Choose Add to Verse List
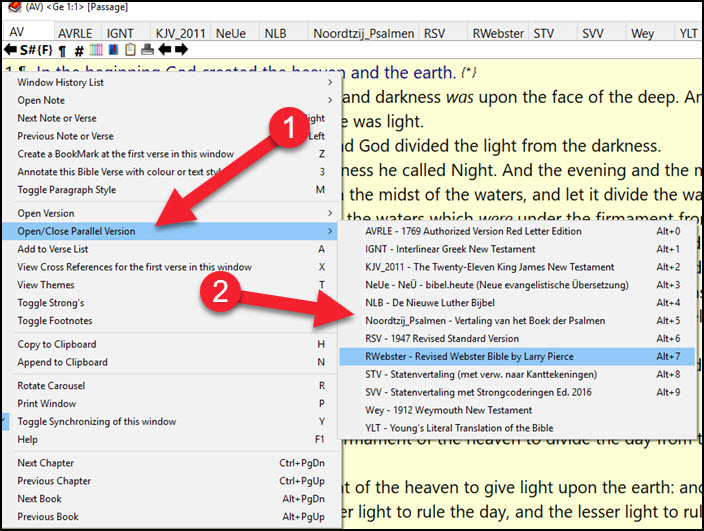The height and width of the screenshot is (531, 704). point(171,249)
